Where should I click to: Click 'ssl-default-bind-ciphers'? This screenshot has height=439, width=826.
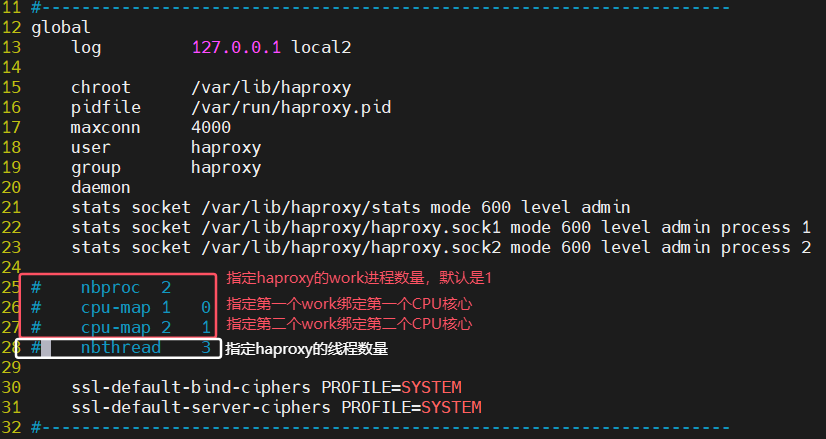[191, 388]
